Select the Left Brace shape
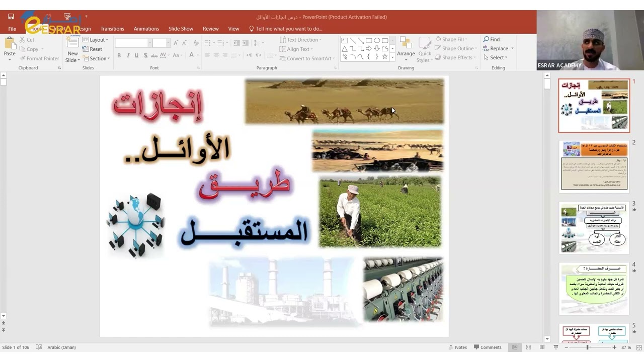 (369, 57)
